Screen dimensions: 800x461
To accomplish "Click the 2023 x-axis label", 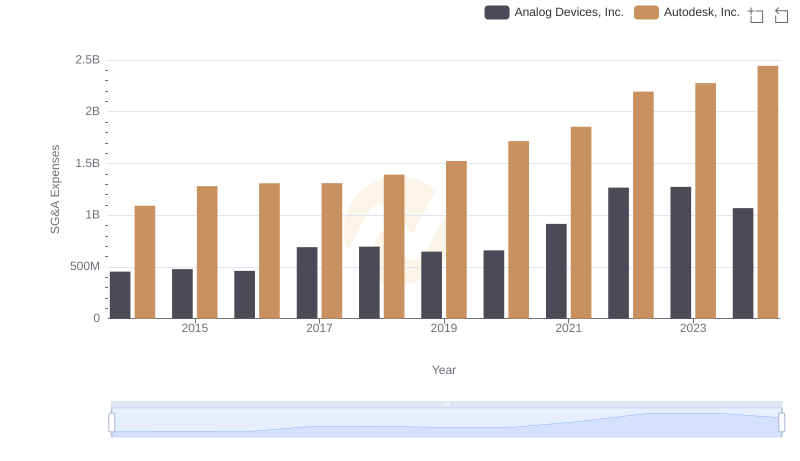I will click(x=693, y=328).
